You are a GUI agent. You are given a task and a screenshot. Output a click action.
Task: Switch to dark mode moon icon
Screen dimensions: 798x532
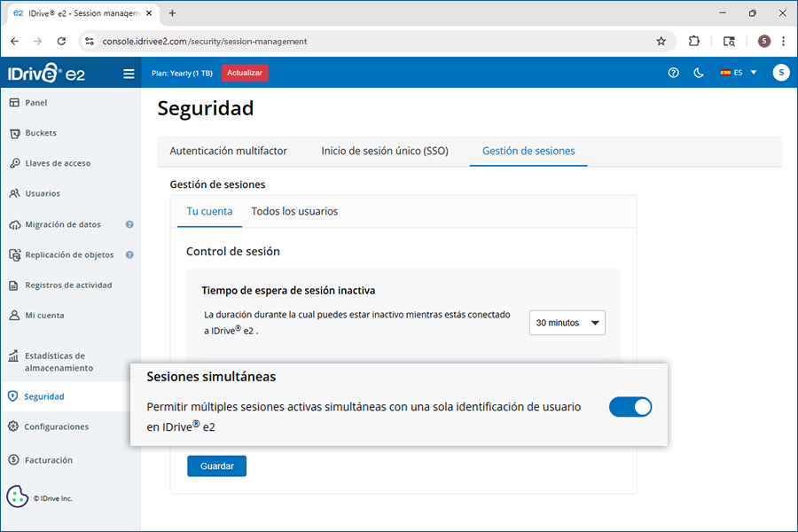pos(699,73)
